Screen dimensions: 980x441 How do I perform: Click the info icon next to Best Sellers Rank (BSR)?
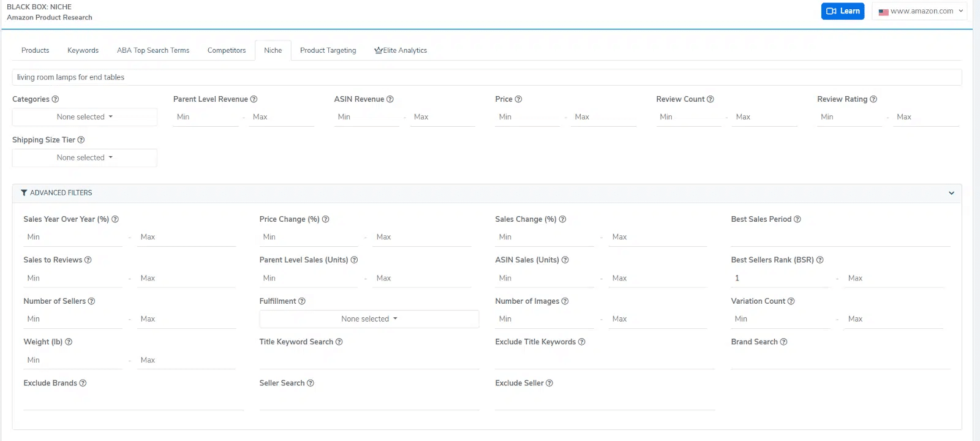[820, 260]
